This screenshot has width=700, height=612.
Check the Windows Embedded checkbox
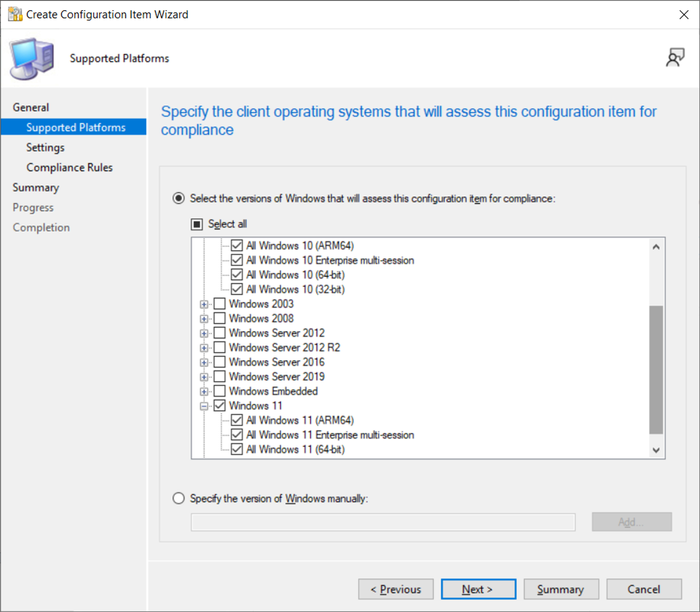click(219, 391)
